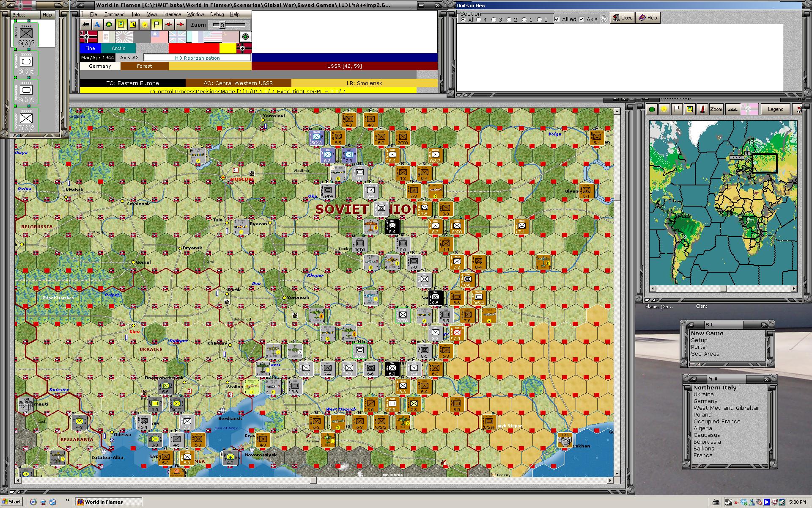
Task: Open the Command menu
Action: pos(114,14)
